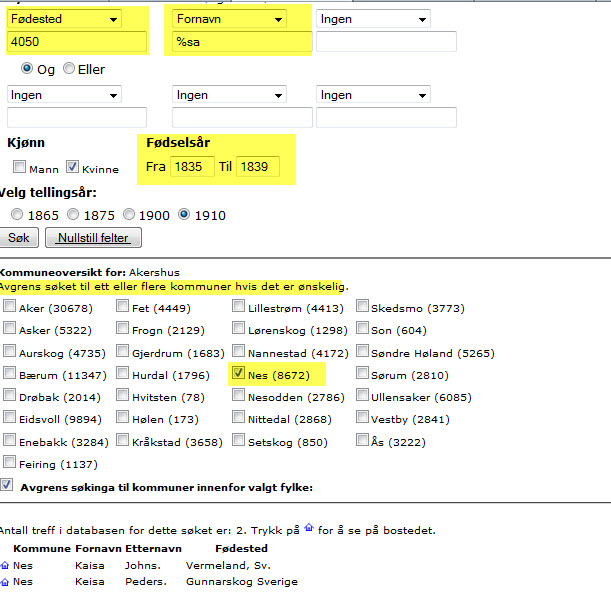
Task: Click field containing 4050
Action: 77,41
